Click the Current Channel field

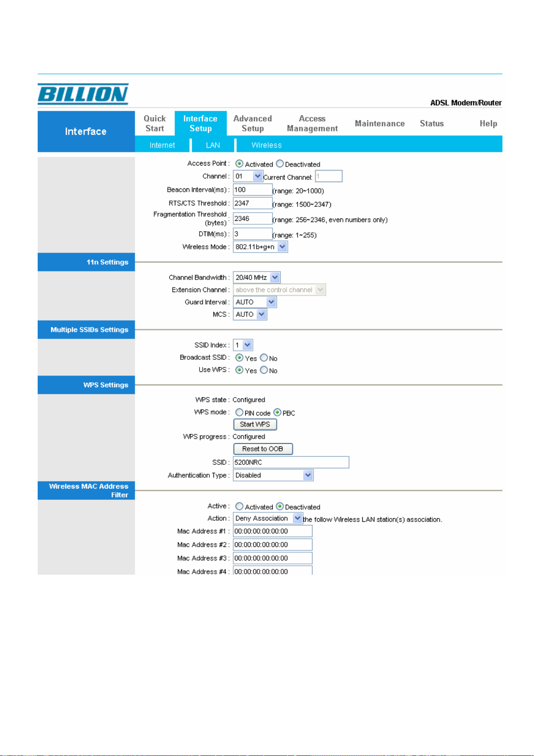coord(329,176)
